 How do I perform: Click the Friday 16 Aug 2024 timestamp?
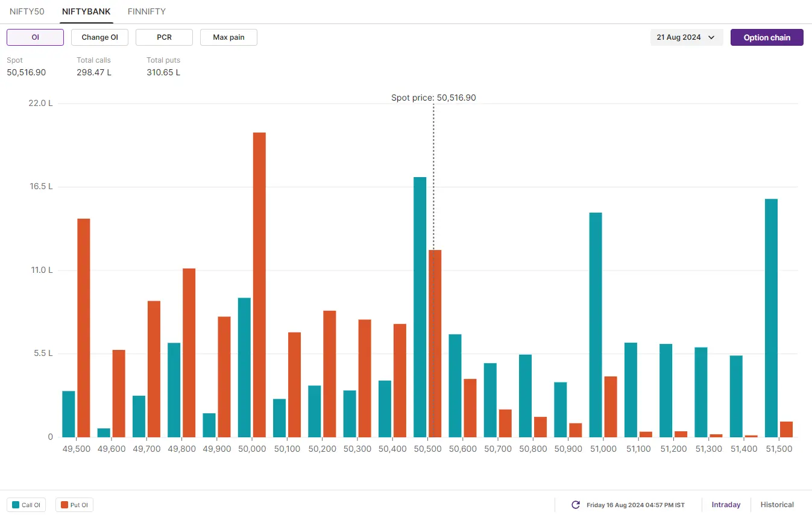pyautogui.click(x=635, y=505)
